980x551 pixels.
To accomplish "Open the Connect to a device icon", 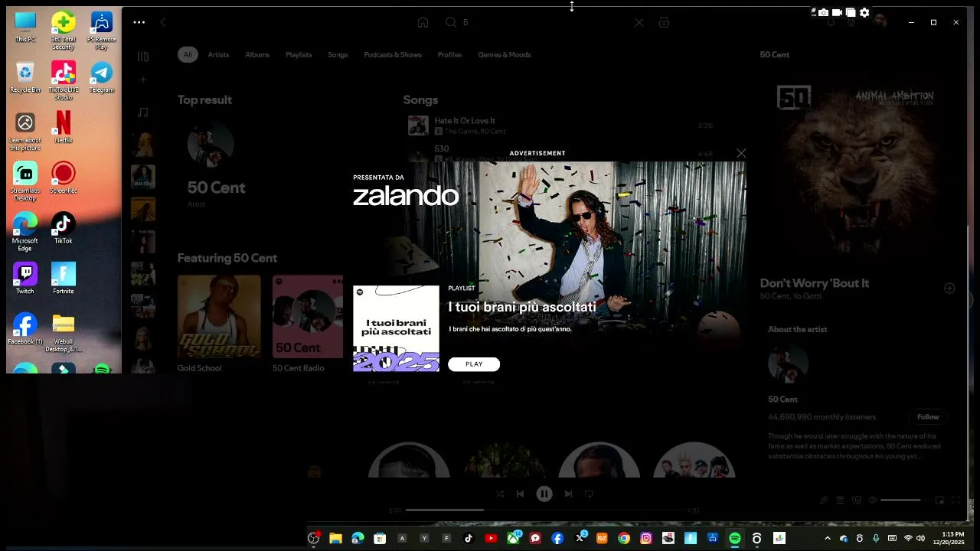I will click(x=857, y=500).
